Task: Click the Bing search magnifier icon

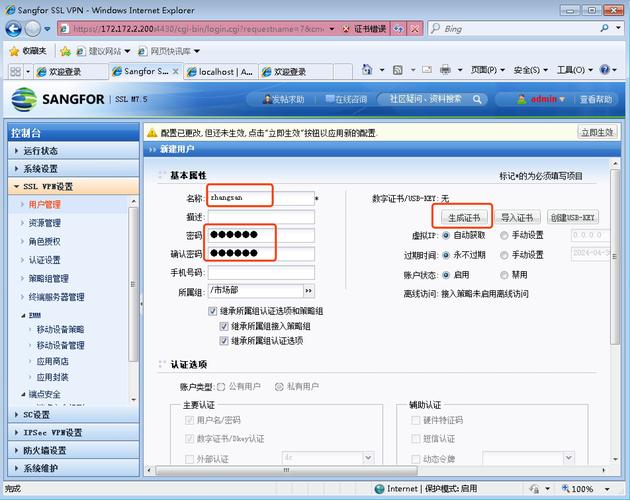Action: tap(604, 29)
